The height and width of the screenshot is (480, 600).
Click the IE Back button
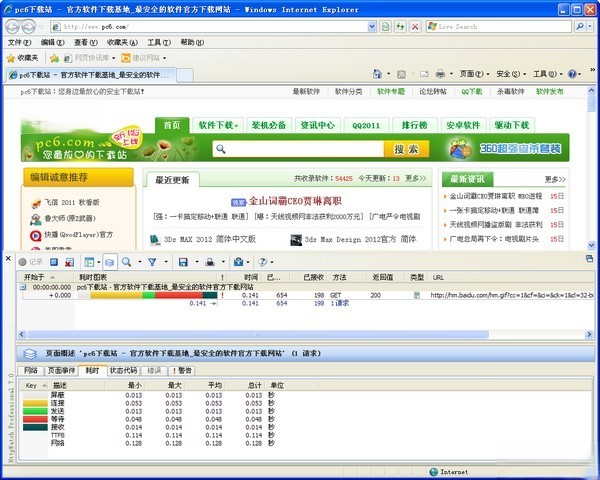click(x=12, y=26)
